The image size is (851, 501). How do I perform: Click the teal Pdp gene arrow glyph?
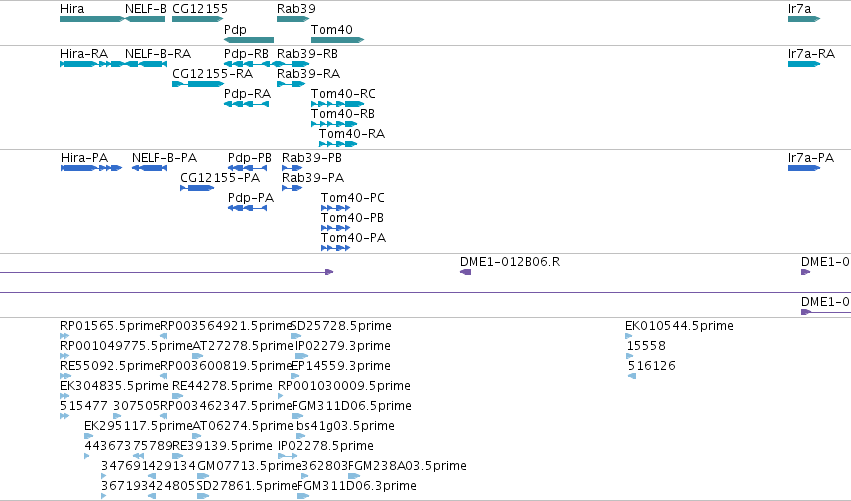[x=249, y=40]
